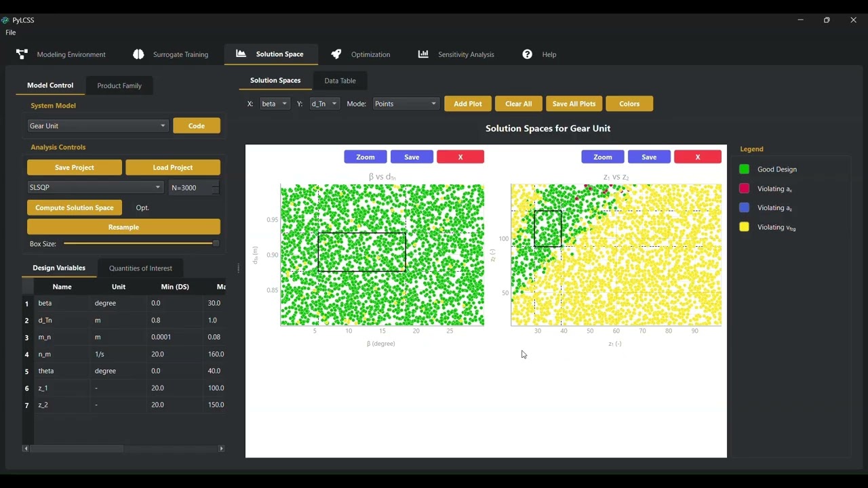Click Save Project
Screen dimensions: 868x488
pyautogui.click(x=75, y=167)
